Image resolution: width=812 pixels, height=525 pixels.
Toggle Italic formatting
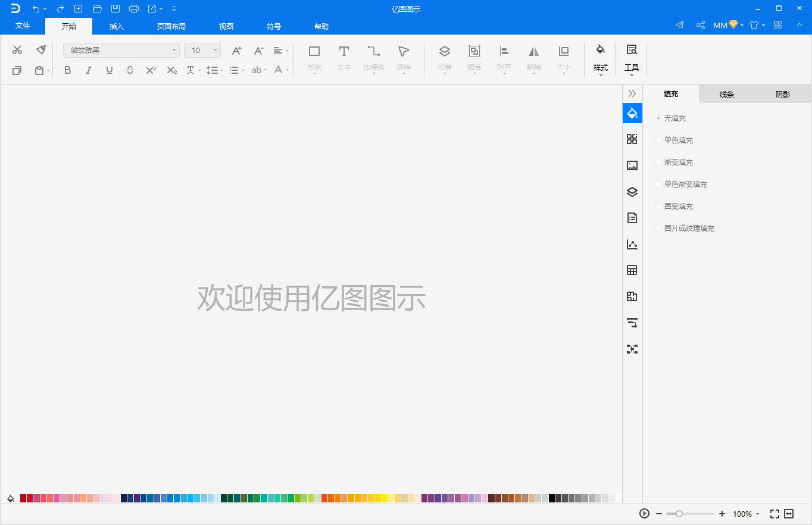coord(89,70)
